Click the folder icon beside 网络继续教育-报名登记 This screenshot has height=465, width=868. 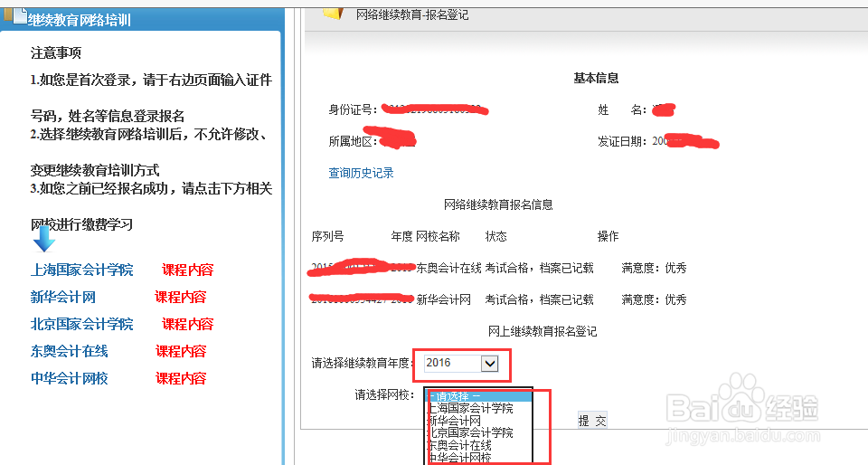tap(334, 12)
